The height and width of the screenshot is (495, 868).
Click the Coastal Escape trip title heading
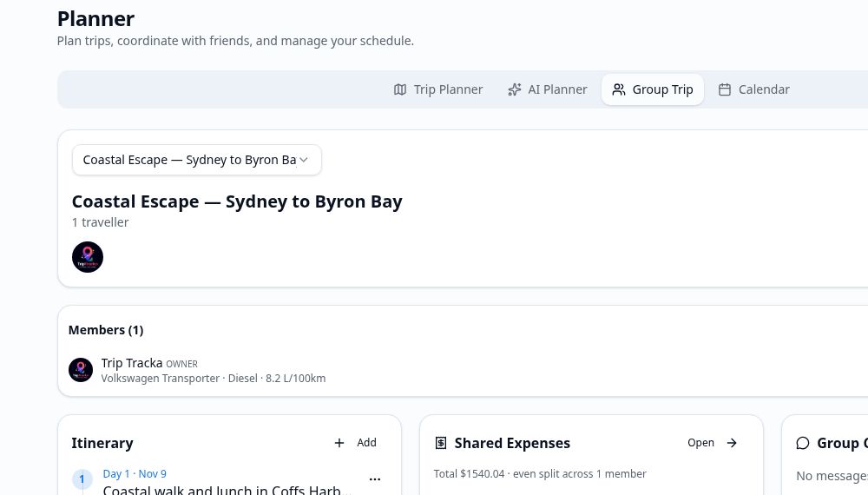click(x=237, y=201)
